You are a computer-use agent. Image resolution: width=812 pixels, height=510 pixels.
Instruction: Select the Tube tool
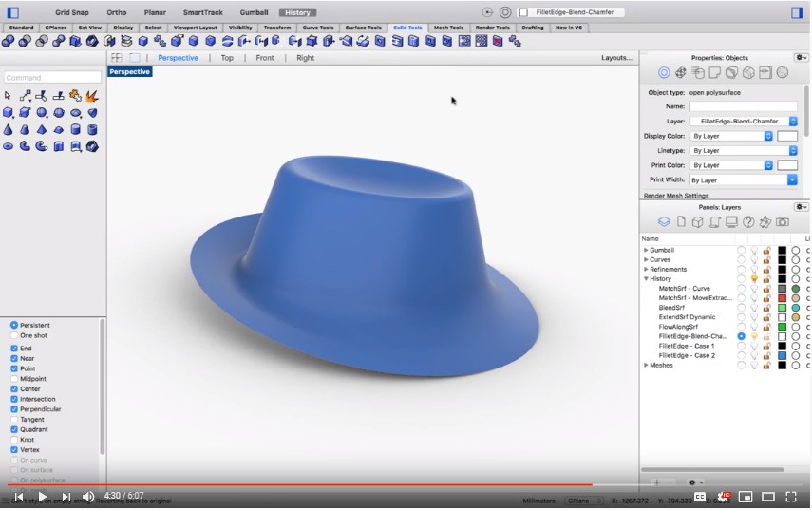92,129
